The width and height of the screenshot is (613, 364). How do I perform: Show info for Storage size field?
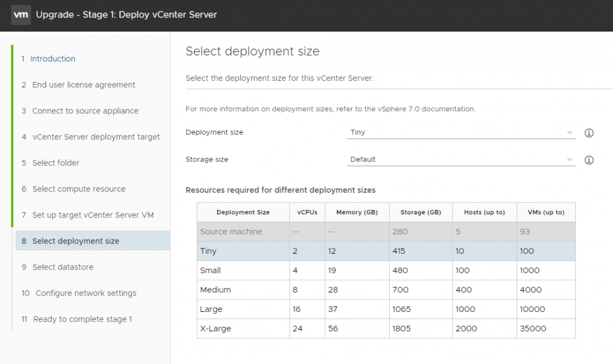pos(589,160)
